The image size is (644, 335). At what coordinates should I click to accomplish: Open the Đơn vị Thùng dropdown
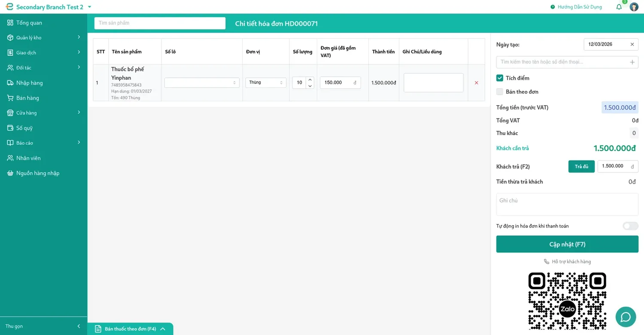click(x=266, y=82)
